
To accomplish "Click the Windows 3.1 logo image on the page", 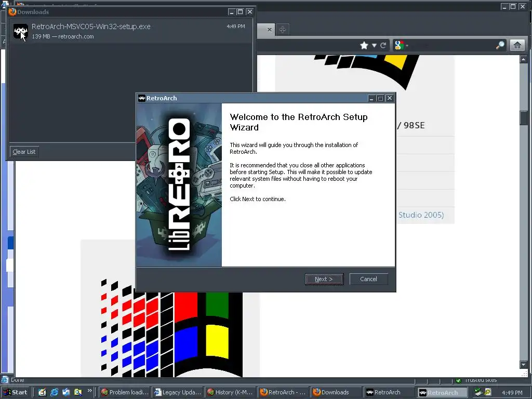I will point(170,327).
